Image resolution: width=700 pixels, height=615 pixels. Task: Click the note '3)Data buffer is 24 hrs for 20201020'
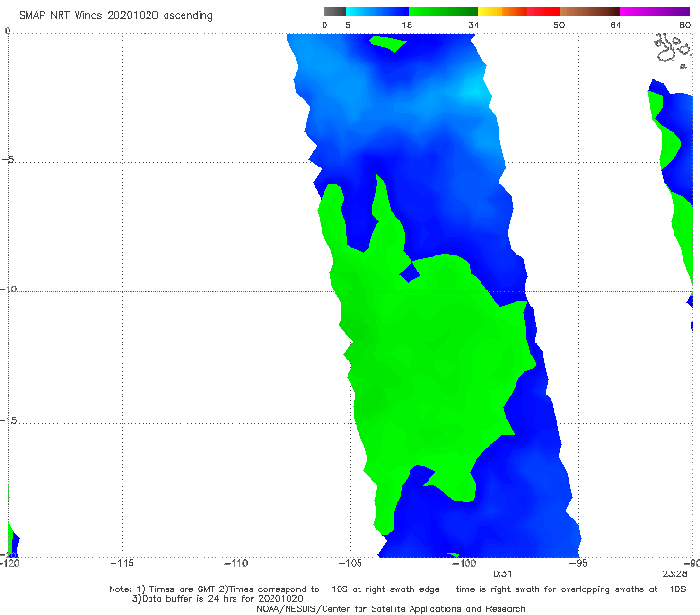pyautogui.click(x=218, y=599)
